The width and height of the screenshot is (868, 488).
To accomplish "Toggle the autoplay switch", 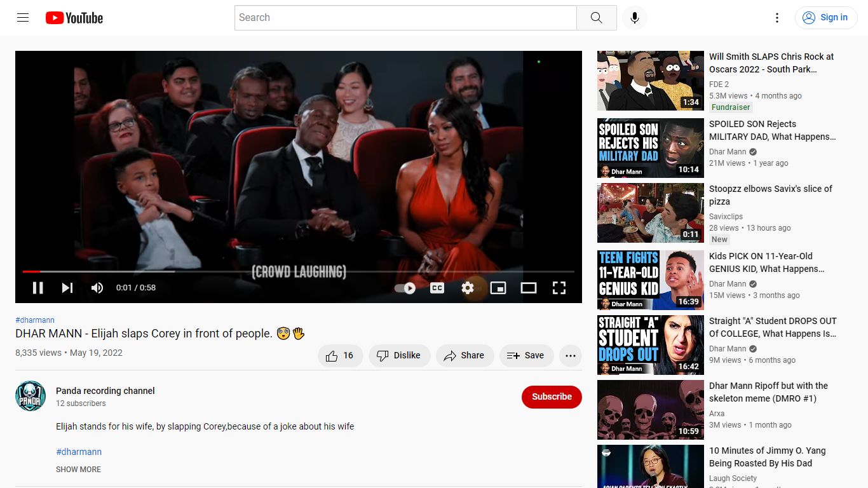I will click(405, 288).
